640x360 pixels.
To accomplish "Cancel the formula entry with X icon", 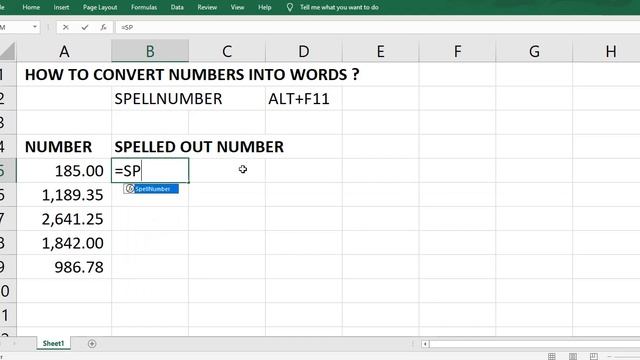I will click(66, 27).
